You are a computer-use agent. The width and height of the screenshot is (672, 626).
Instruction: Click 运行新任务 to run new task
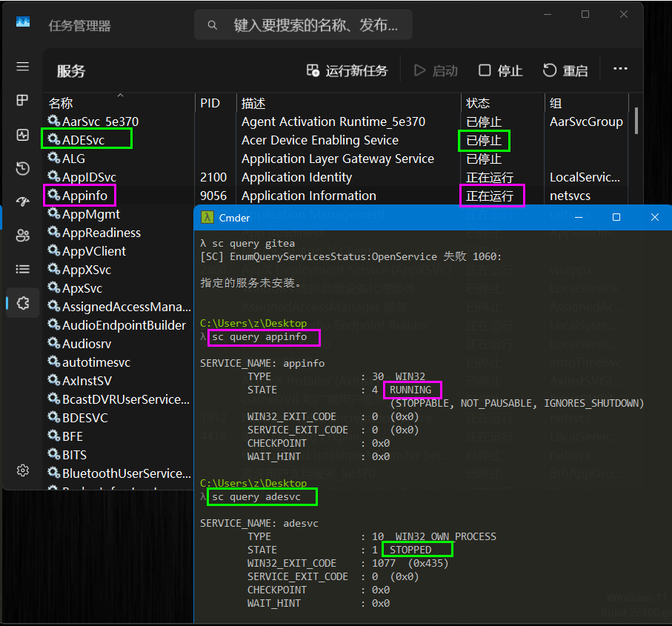click(x=347, y=70)
